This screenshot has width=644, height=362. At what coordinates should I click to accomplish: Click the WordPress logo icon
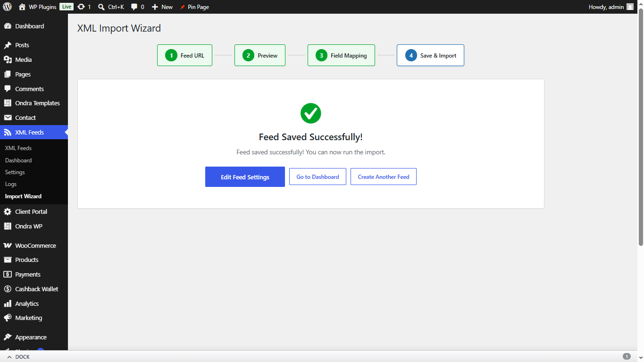[x=7, y=7]
